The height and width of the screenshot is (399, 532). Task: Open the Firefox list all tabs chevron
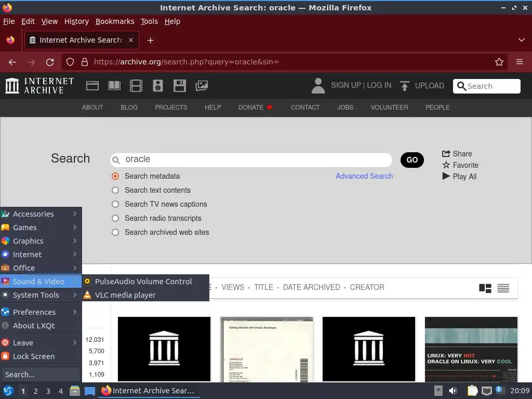pos(522,40)
